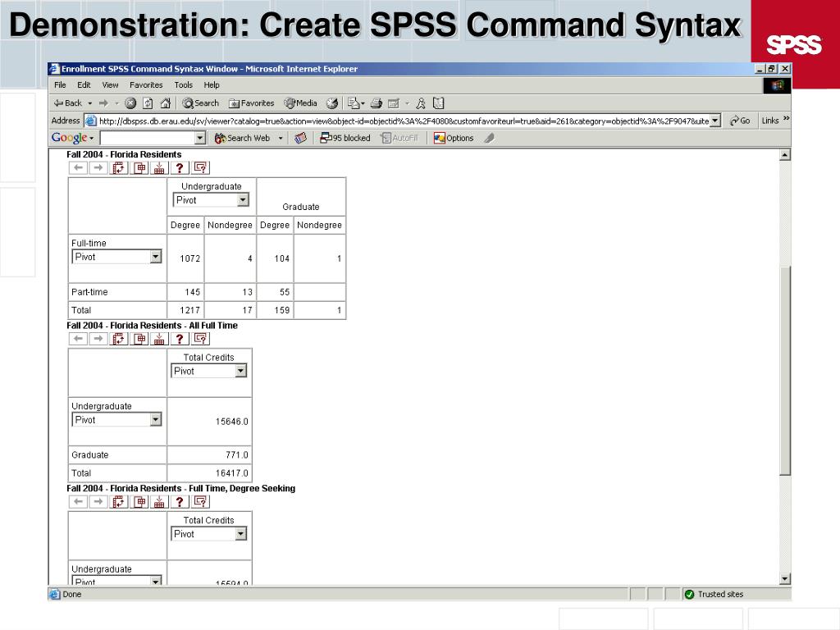Print the page using the printer icon
The image size is (840, 630).
(376, 103)
